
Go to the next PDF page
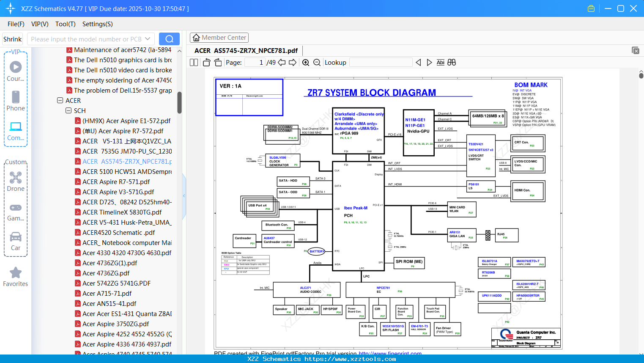pos(293,63)
